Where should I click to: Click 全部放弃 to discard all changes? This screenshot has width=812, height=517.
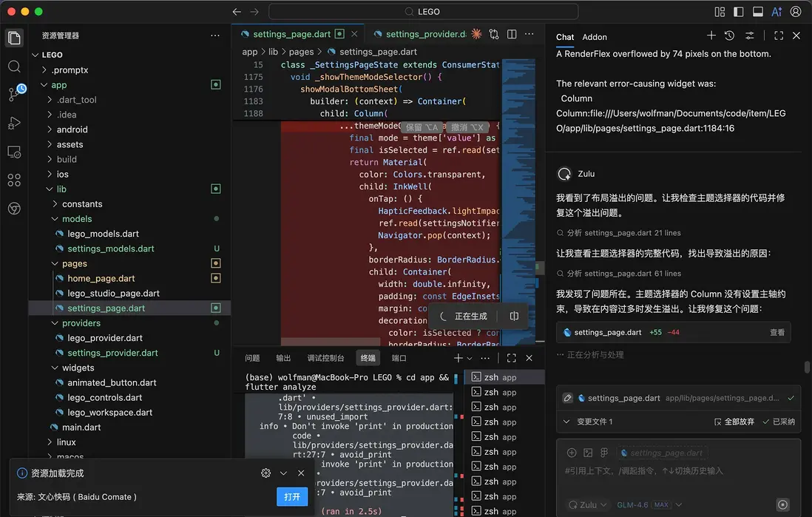(734, 422)
